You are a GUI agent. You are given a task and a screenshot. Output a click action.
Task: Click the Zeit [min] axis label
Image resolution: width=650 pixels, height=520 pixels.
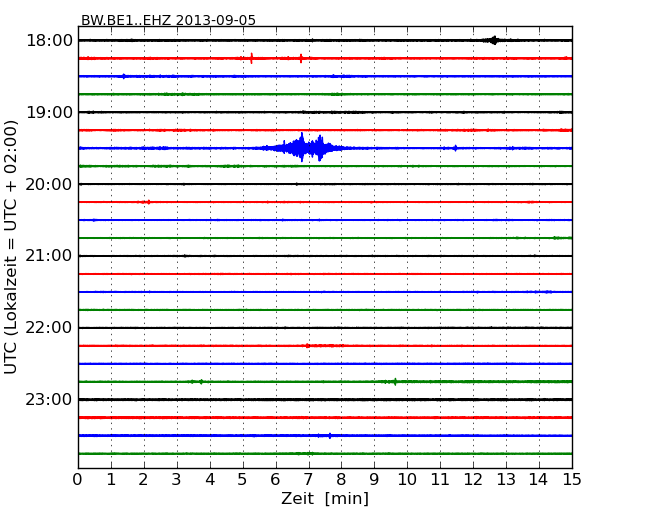pos(325,498)
